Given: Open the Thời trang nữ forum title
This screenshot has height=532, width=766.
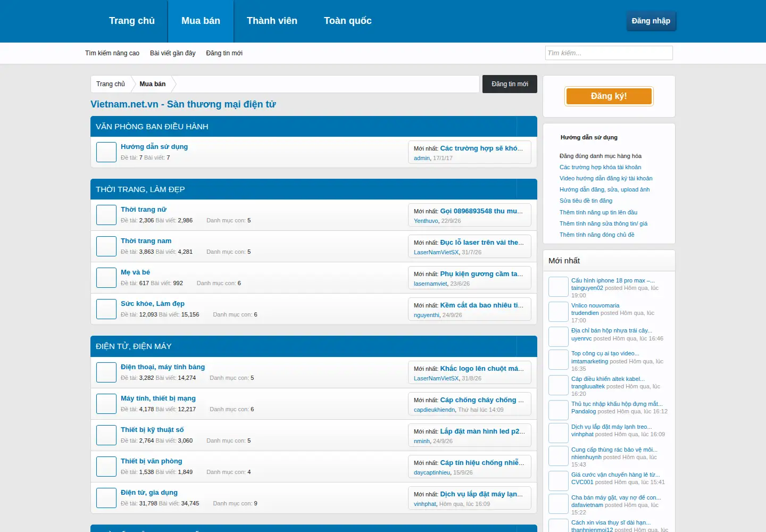Looking at the screenshot, I should (144, 210).
